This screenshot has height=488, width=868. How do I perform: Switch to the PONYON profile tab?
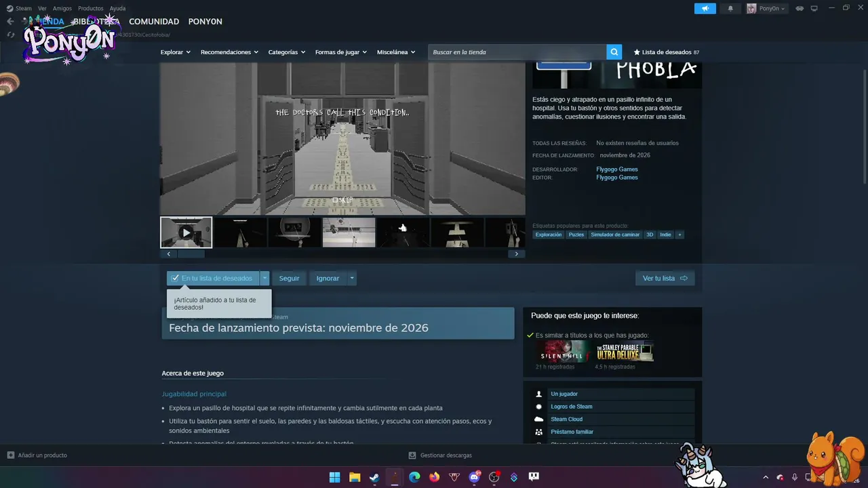coord(205,22)
